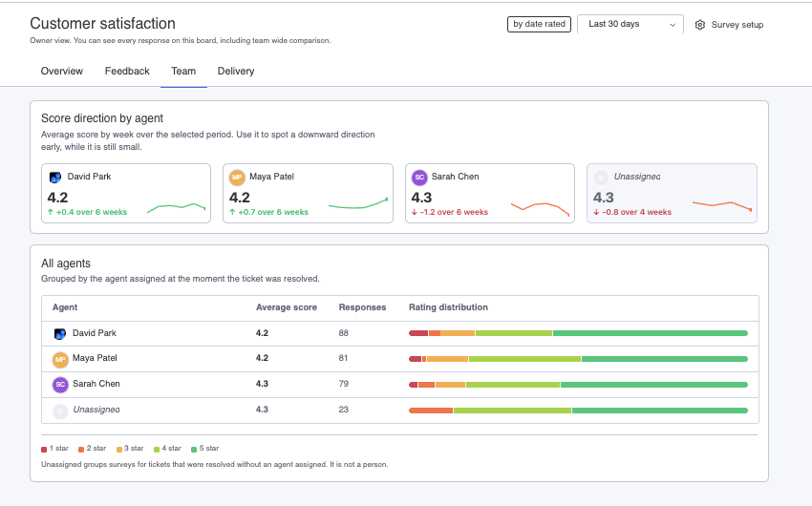
Task: Click Sarah Chen's rating distribution bar
Action: click(579, 385)
